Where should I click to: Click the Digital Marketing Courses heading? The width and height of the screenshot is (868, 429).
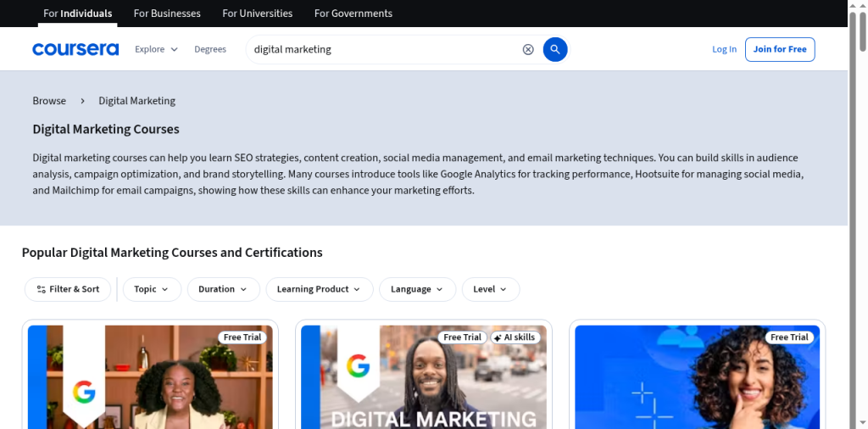(x=106, y=129)
